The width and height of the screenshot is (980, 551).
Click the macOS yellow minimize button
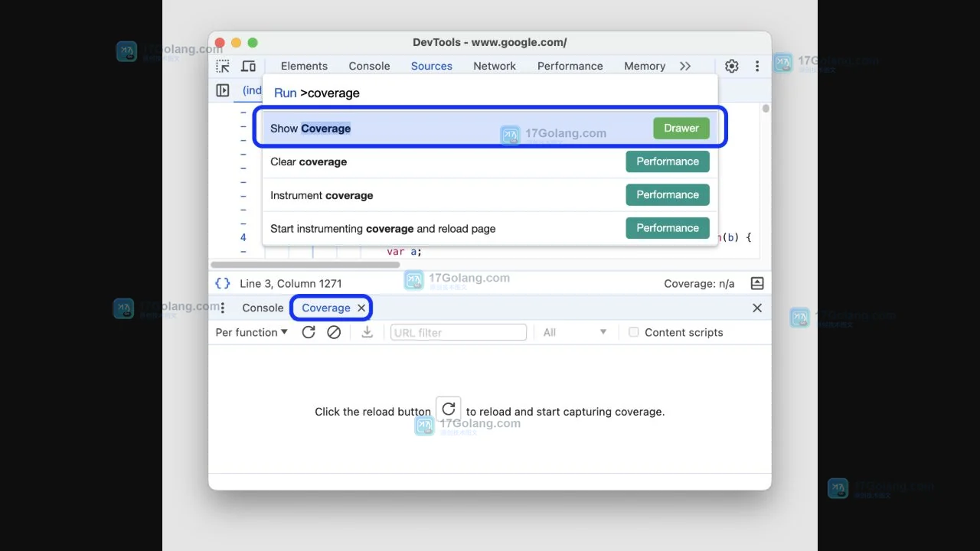coord(236,43)
